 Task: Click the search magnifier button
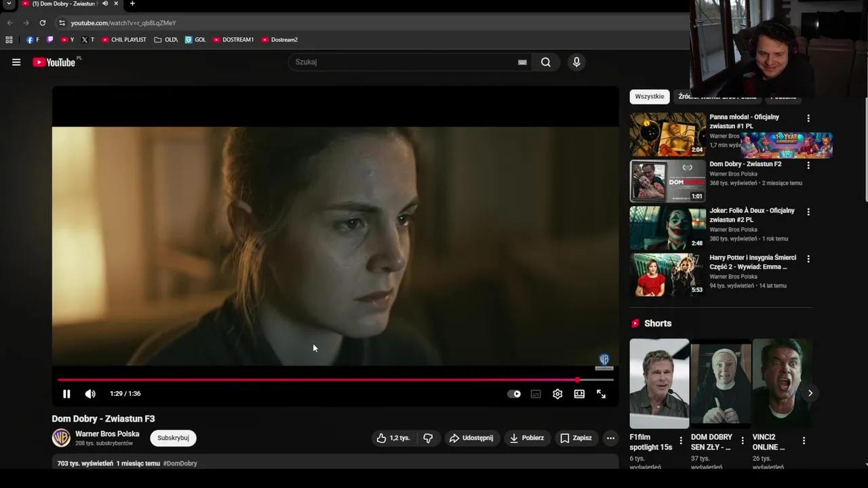(546, 62)
